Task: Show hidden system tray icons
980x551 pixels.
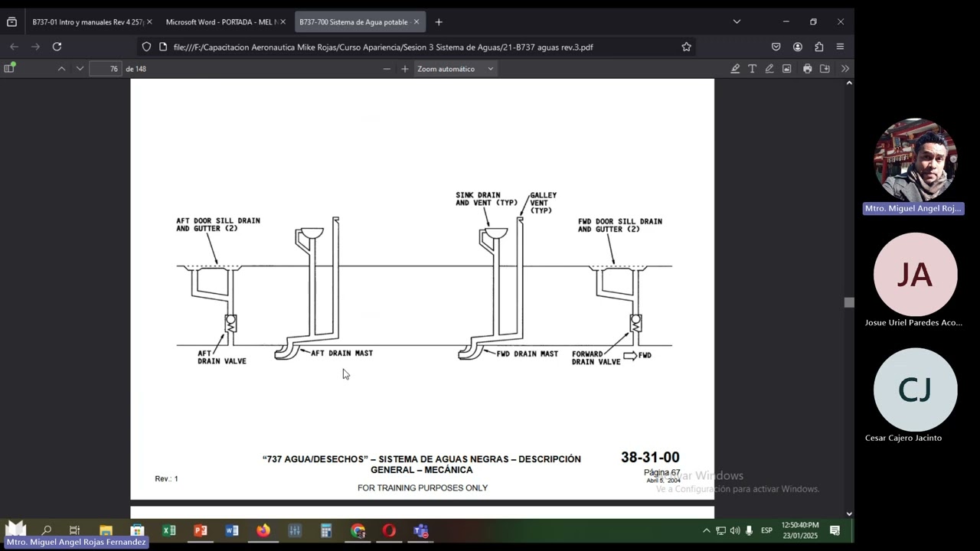Action: tap(706, 530)
